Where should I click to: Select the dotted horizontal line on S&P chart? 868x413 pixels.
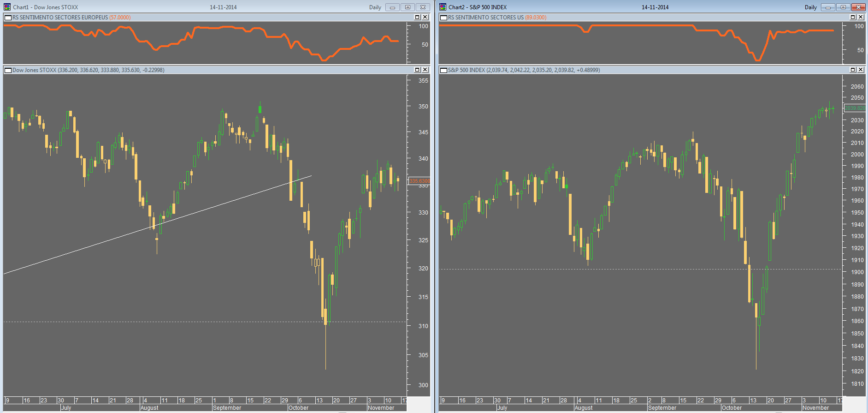[640, 269]
